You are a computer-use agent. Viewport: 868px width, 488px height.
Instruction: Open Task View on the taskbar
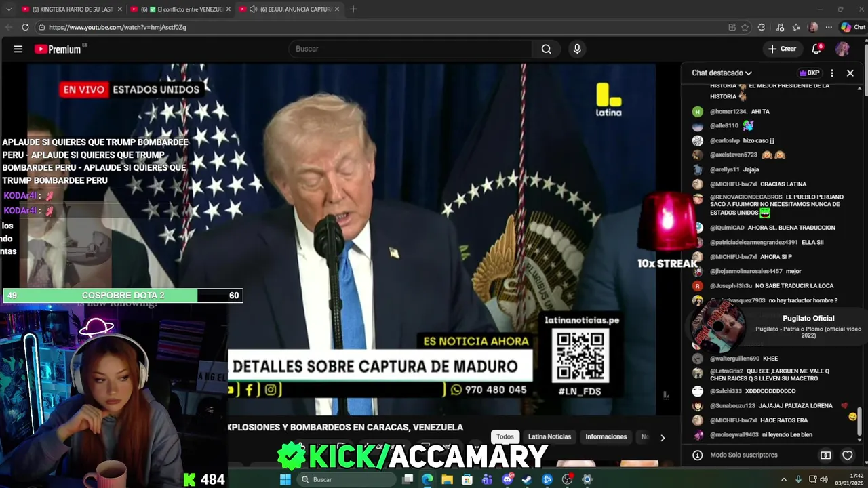[408, 479]
